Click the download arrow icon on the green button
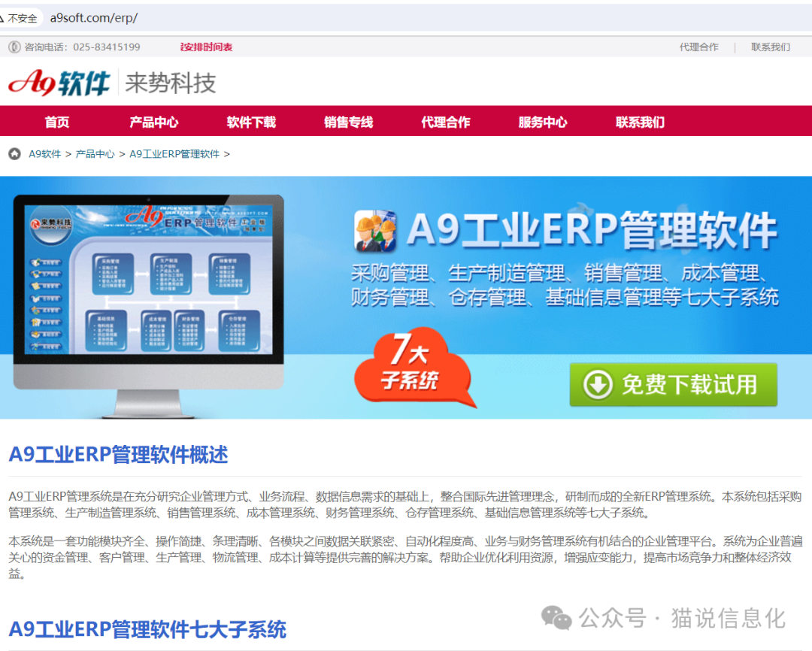Image resolution: width=812 pixels, height=651 pixels. pos(598,385)
